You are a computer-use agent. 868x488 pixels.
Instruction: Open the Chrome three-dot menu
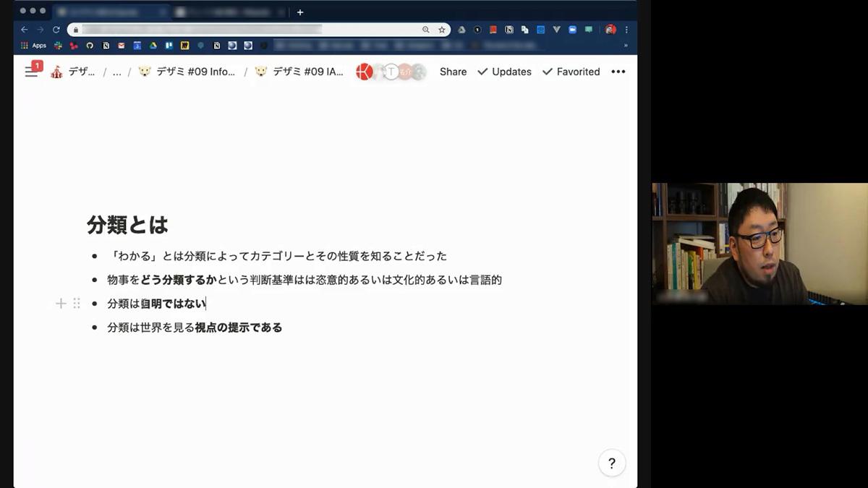click(x=626, y=30)
